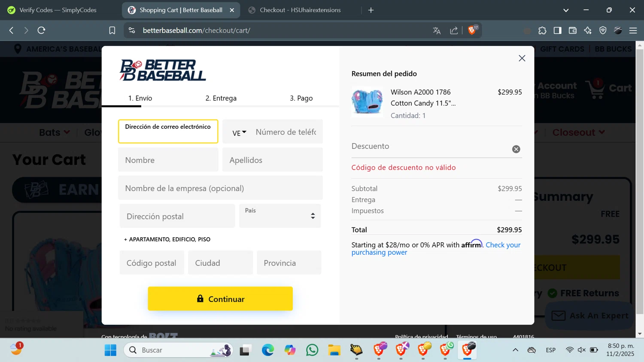Image resolution: width=644 pixels, height=362 pixels.
Task: Click the address bar URL
Action: (x=196, y=30)
